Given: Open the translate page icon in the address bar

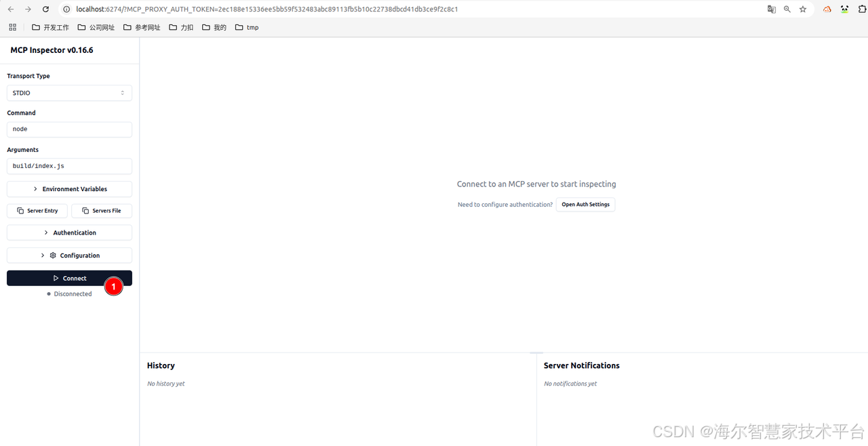Looking at the screenshot, I should [771, 9].
